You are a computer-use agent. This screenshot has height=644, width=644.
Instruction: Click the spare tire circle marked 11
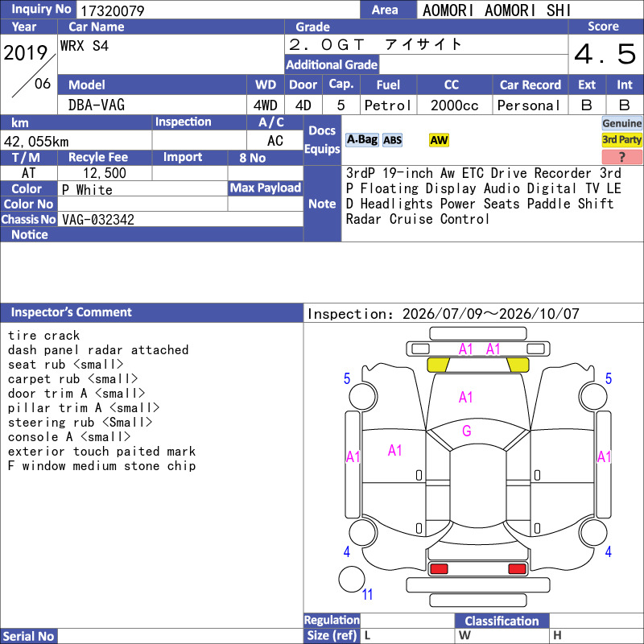[x=352, y=579]
